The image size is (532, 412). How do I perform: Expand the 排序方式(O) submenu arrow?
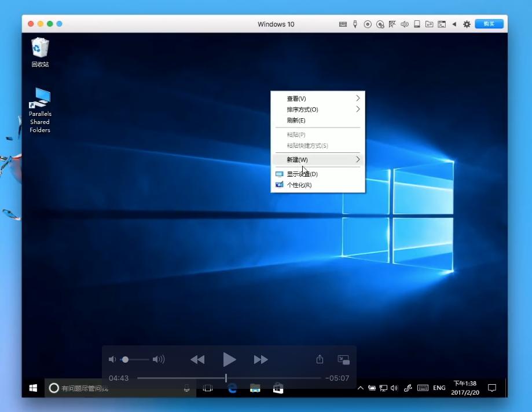pyautogui.click(x=358, y=109)
